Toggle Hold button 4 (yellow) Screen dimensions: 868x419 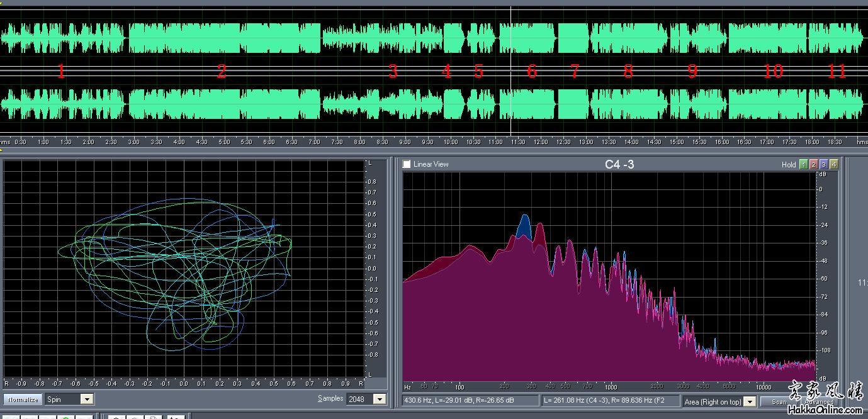pyautogui.click(x=834, y=165)
